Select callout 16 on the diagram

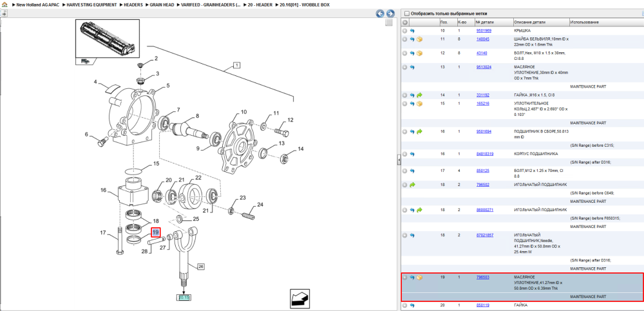point(104,190)
